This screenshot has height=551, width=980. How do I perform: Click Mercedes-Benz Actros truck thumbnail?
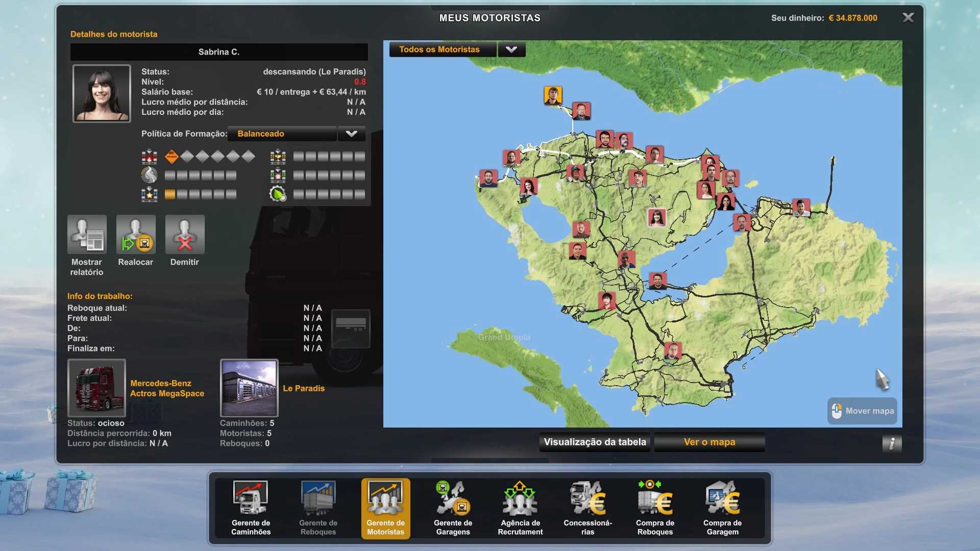pos(96,388)
